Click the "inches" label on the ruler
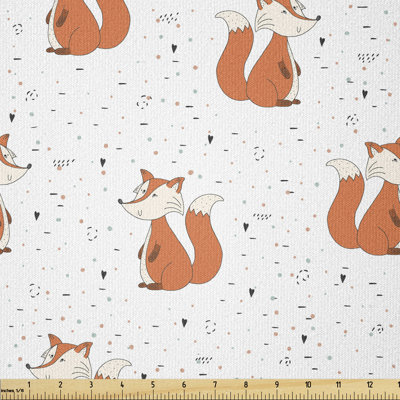Screen dimensions: 400x400 7,390
